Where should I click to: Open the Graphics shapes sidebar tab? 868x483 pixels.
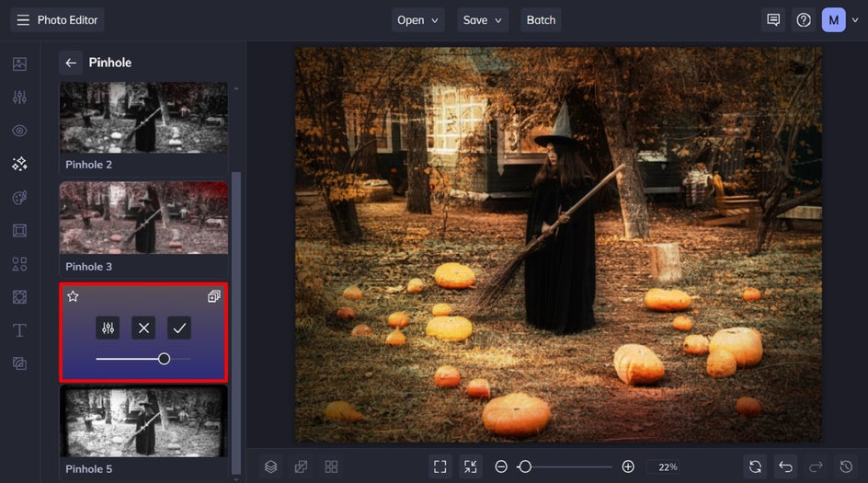(x=19, y=264)
